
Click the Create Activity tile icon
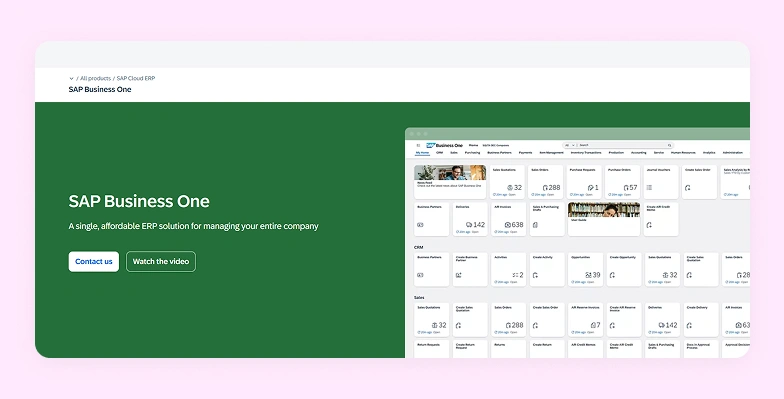coord(535,275)
